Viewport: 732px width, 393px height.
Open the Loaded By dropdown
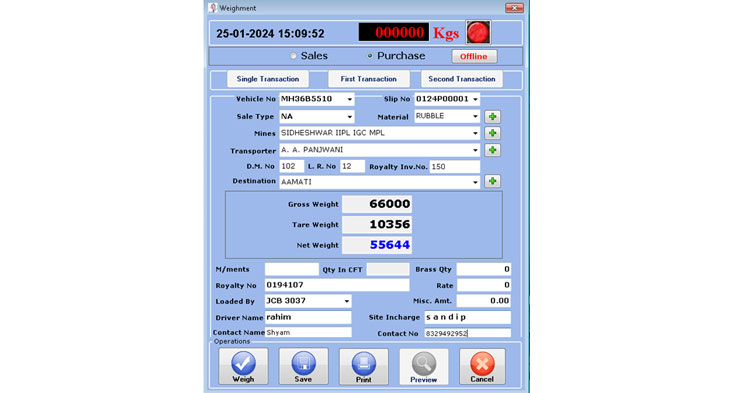[346, 301]
